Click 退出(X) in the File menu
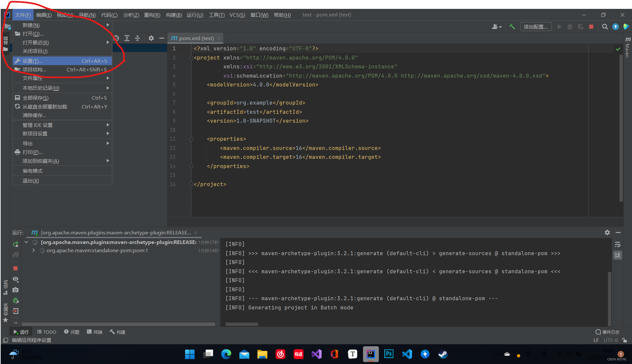 point(62,181)
